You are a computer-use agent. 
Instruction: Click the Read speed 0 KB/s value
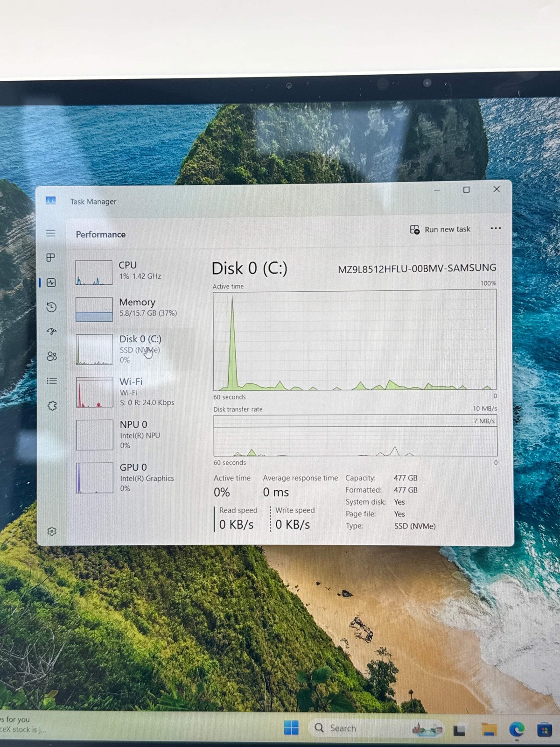pyautogui.click(x=236, y=525)
